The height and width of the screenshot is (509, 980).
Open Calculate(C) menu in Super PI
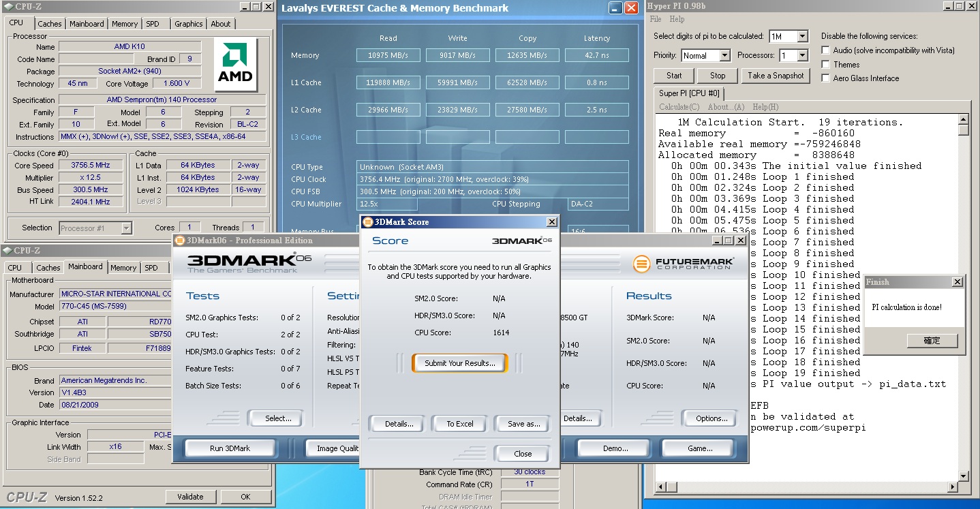(x=679, y=107)
